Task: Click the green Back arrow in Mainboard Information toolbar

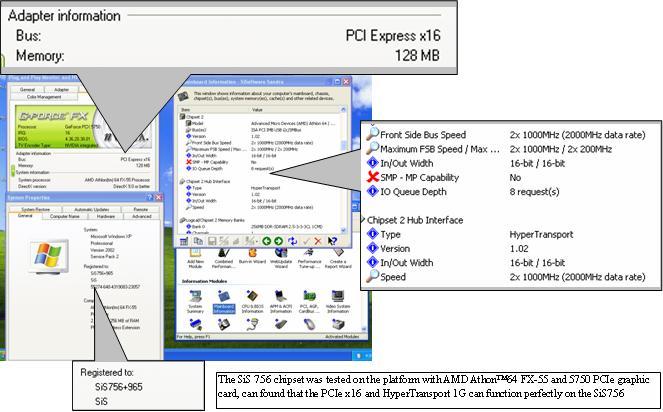Action: coord(266,241)
